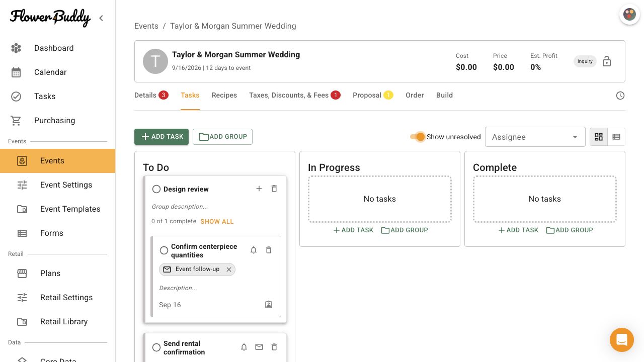
Task: Open Purchasing in the sidebar
Action: pos(58,121)
